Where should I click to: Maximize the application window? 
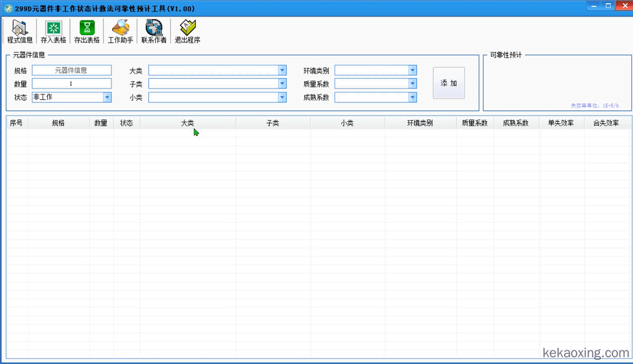pyautogui.click(x=608, y=6)
